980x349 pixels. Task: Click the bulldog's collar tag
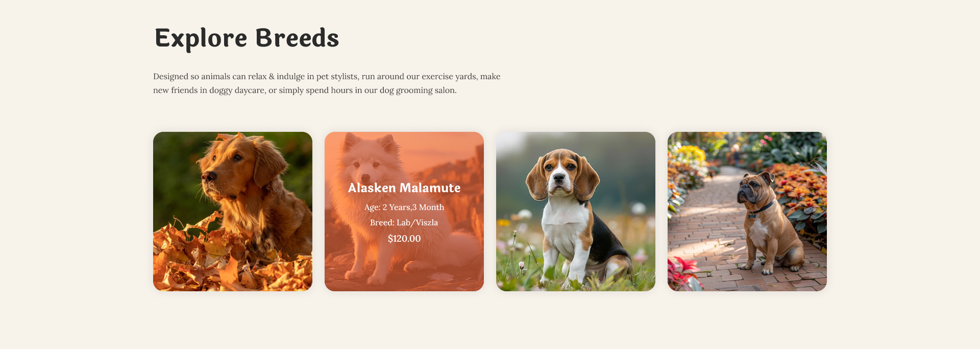(x=752, y=216)
